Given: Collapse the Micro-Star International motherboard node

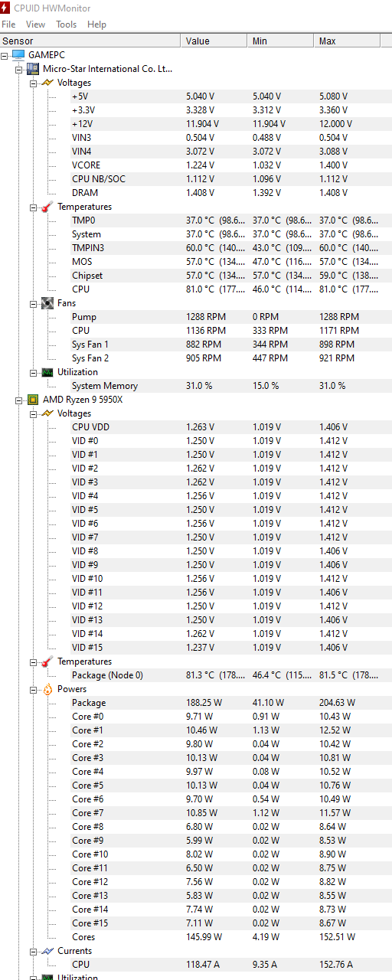Looking at the screenshot, I should pyautogui.click(x=19, y=69).
